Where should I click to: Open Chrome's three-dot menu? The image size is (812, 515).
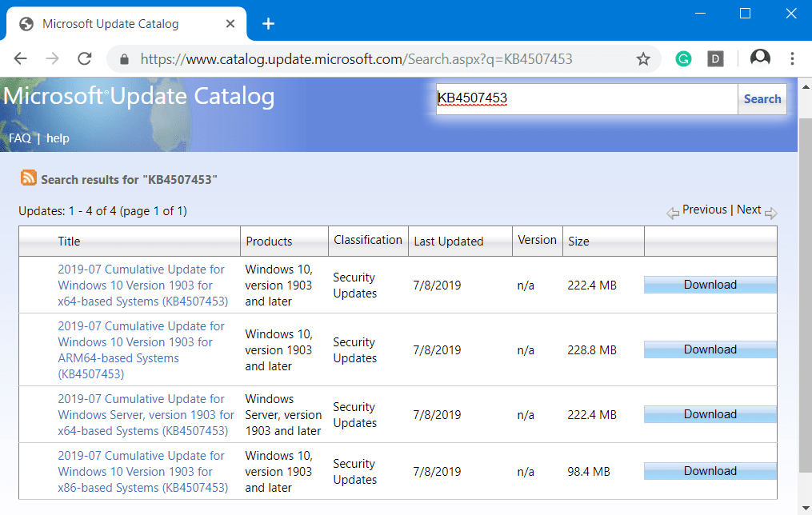tap(792, 58)
